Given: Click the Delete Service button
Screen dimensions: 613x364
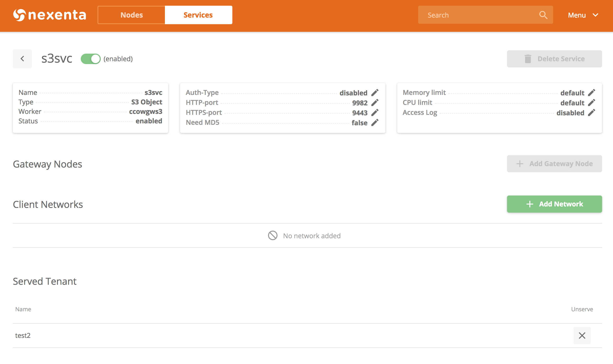Looking at the screenshot, I should click(554, 59).
